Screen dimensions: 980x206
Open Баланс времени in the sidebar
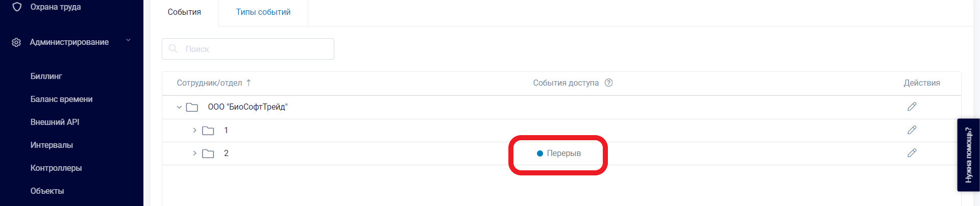[x=62, y=99]
